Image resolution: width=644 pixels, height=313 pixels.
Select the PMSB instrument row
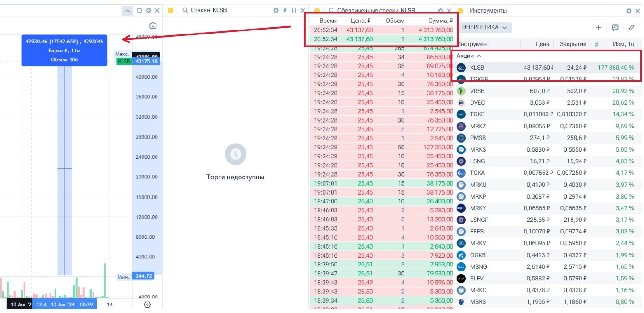(547, 138)
